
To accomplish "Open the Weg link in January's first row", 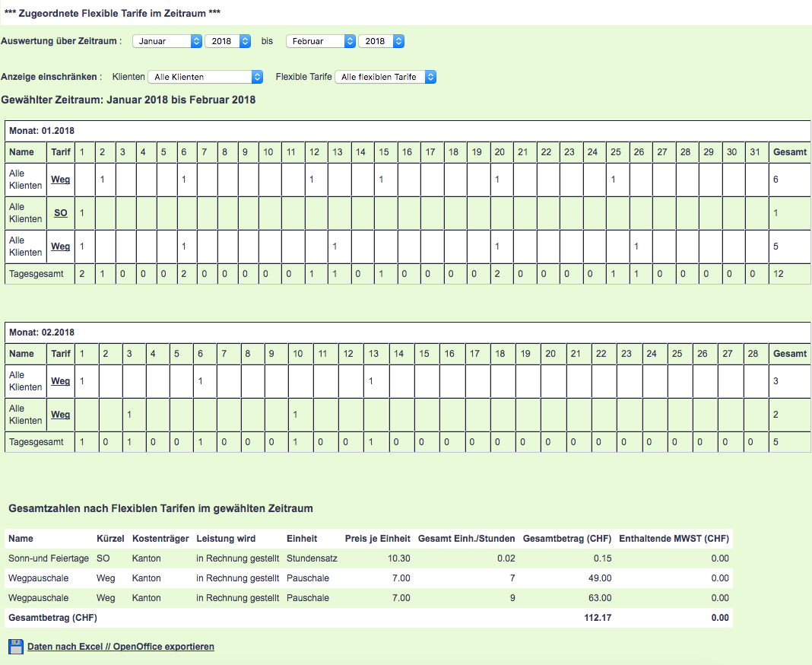I will (61, 180).
